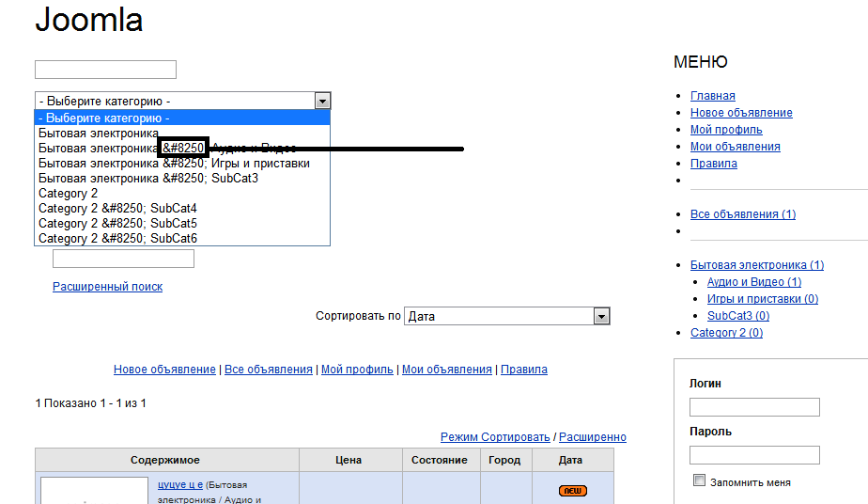Select the plain 'Category 2' option
The image size is (868, 504).
pos(182,194)
